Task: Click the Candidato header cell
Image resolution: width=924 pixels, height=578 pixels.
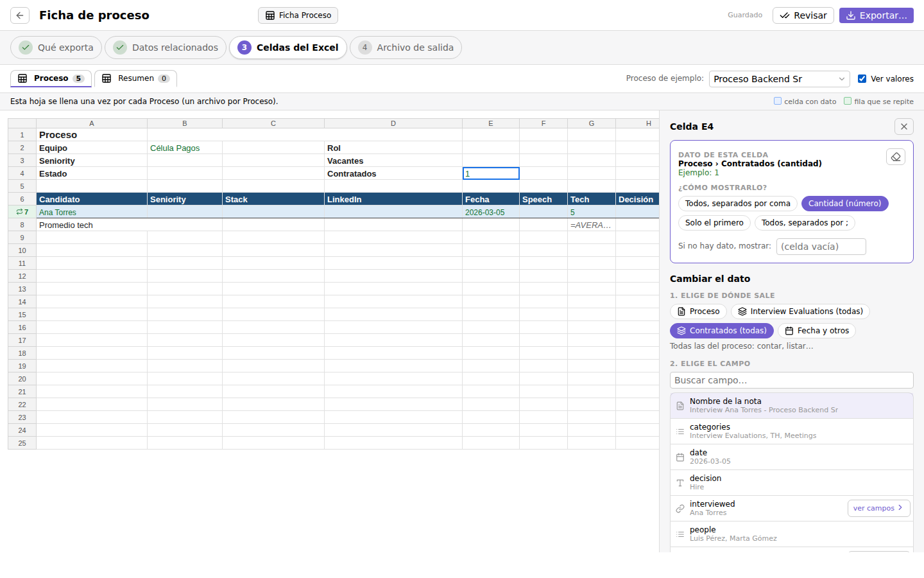Action: [92, 199]
